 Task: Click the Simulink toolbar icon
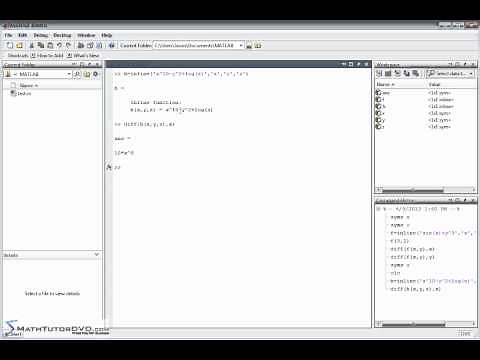[x=81, y=45]
